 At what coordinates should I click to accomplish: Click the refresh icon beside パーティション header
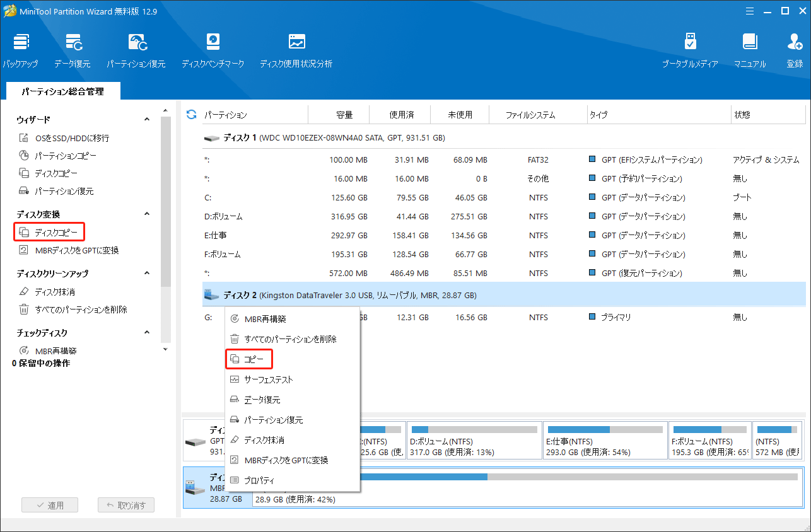192,115
